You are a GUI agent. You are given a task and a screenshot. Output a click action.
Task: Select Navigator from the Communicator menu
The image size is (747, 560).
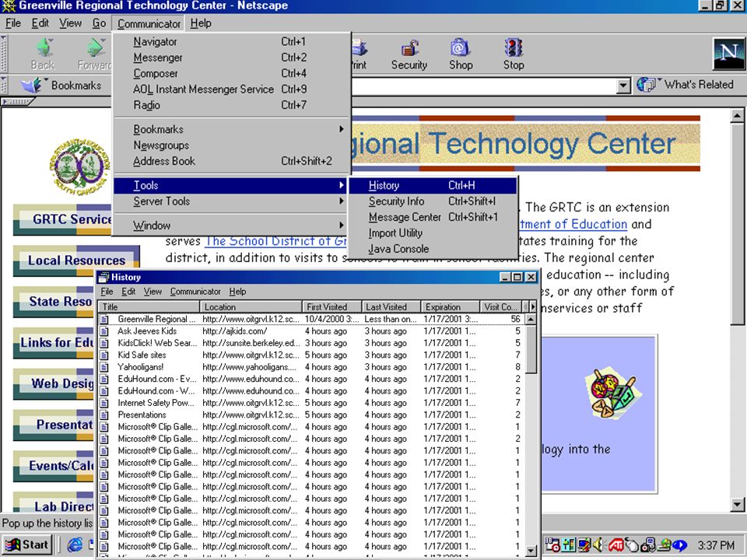pos(232,42)
